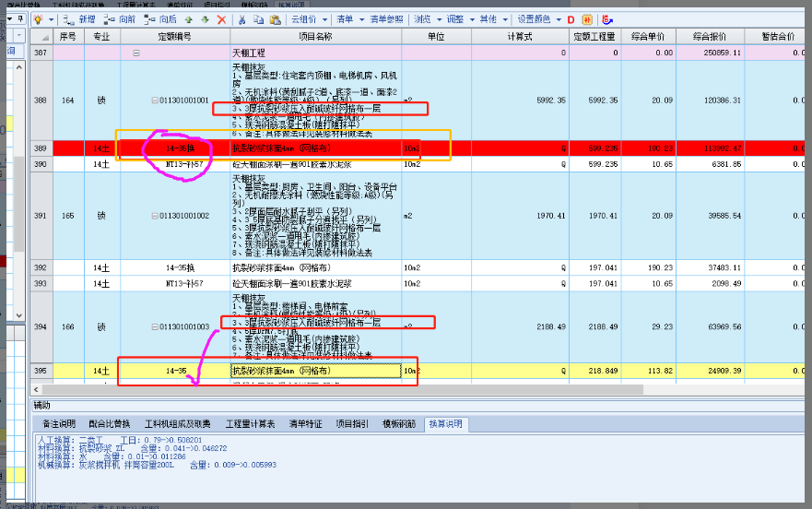This screenshot has height=509, width=812.
Task: Click the 综合单价 column header
Action: pyautogui.click(x=648, y=36)
